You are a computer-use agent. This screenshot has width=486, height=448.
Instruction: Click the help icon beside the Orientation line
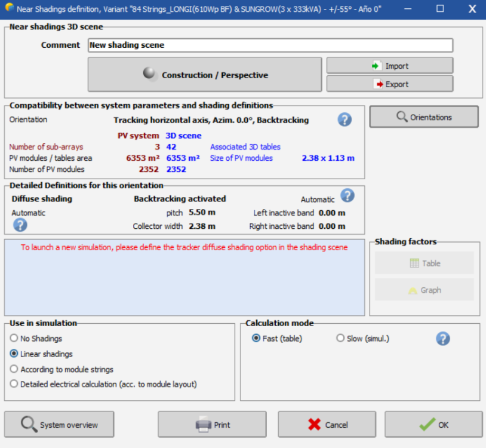(x=344, y=119)
